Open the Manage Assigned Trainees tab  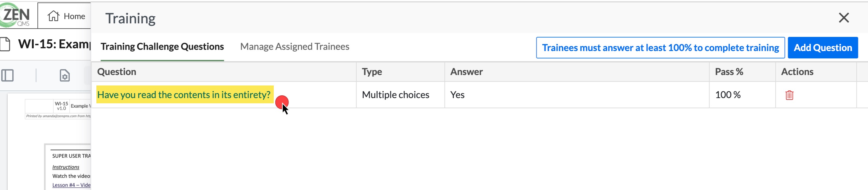(295, 46)
